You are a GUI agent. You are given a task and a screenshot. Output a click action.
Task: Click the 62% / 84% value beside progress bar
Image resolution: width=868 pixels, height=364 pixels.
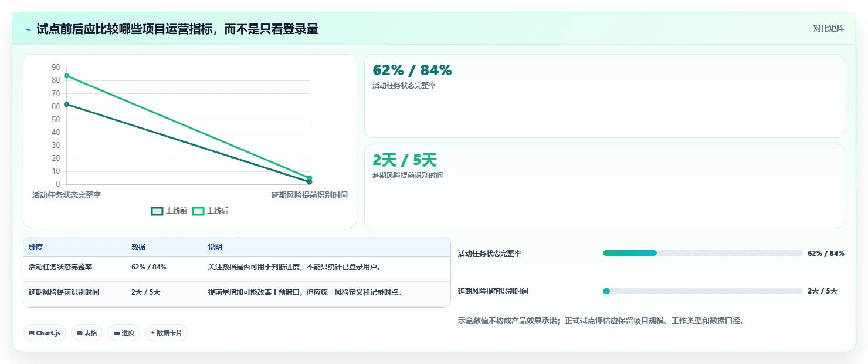point(826,254)
